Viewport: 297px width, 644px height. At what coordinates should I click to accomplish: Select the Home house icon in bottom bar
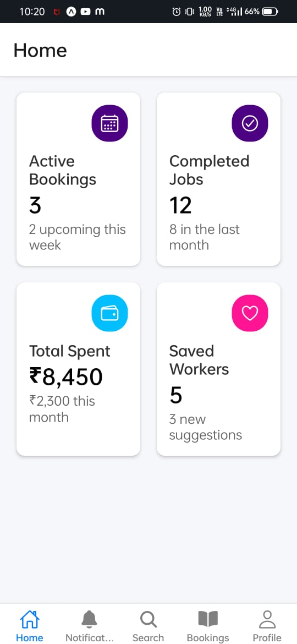[x=30, y=619]
